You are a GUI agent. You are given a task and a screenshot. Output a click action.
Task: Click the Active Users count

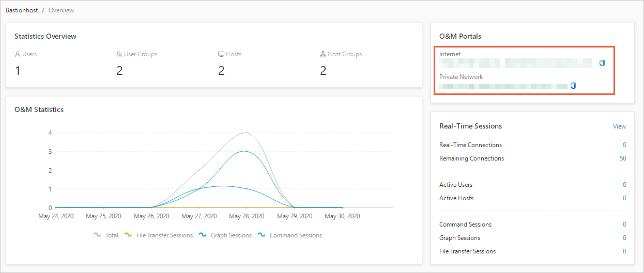point(624,185)
